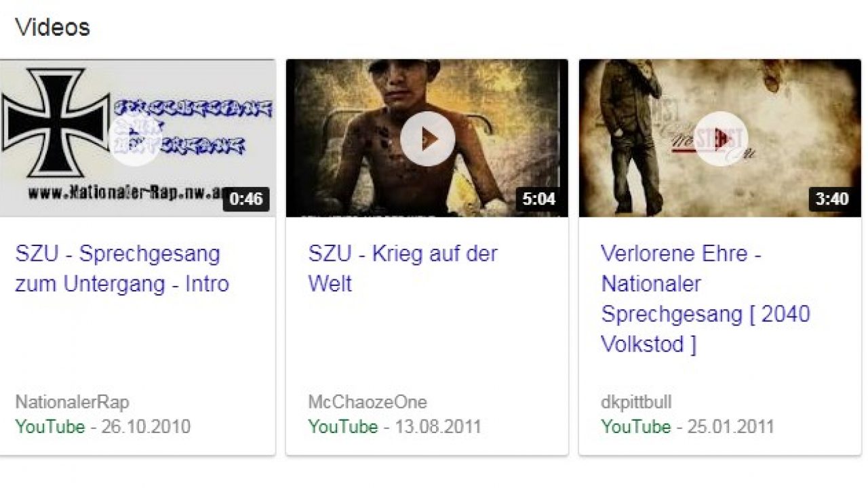Open 'Verlorene Ehre - Nationaler Sprechgesang' title link
This screenshot has height=488, width=868.
[705, 299]
